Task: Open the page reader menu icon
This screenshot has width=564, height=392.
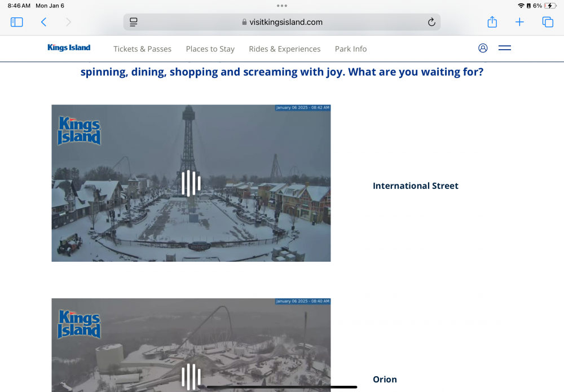Action: pos(134,22)
